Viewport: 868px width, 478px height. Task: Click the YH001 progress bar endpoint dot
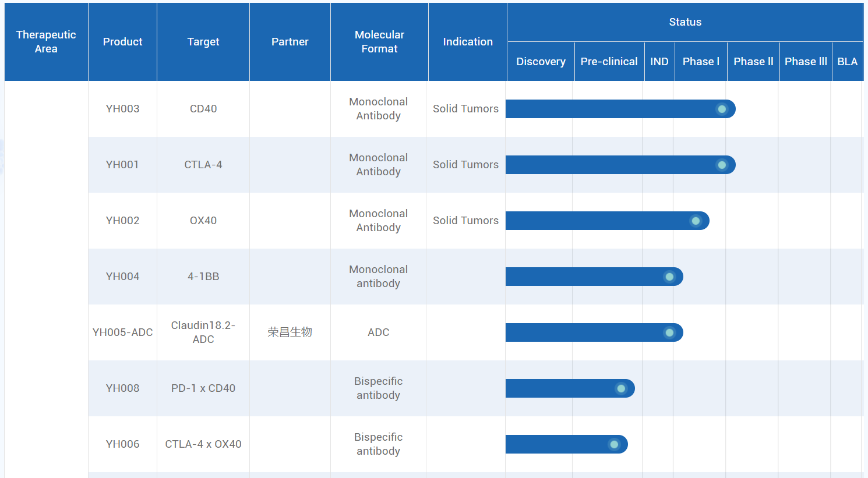click(722, 165)
